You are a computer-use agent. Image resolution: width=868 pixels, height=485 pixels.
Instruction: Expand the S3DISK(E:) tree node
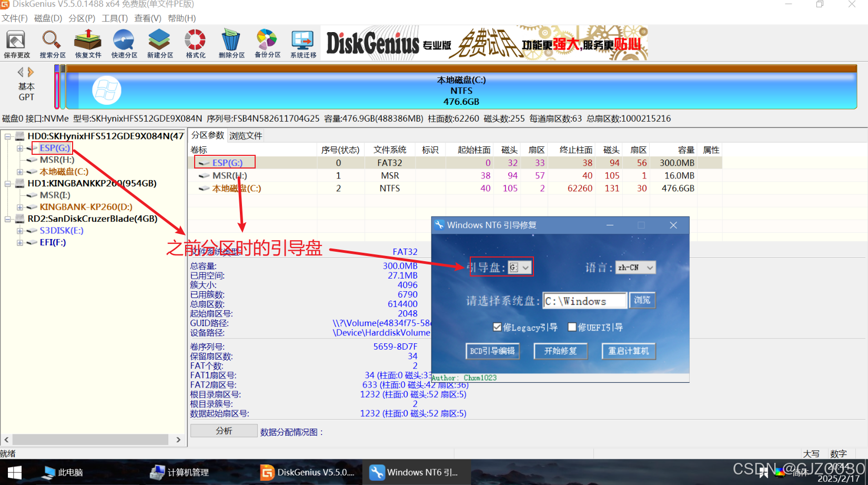[x=20, y=231]
